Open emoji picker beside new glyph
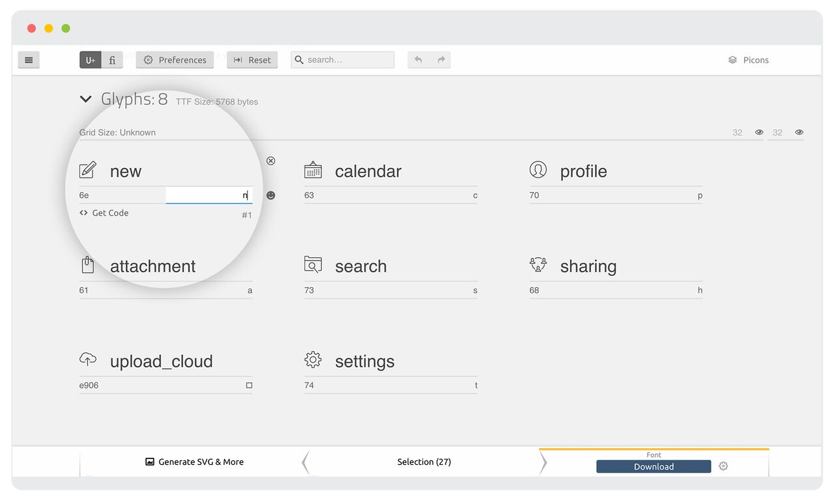Viewport: 834px width, 504px height. tap(271, 195)
